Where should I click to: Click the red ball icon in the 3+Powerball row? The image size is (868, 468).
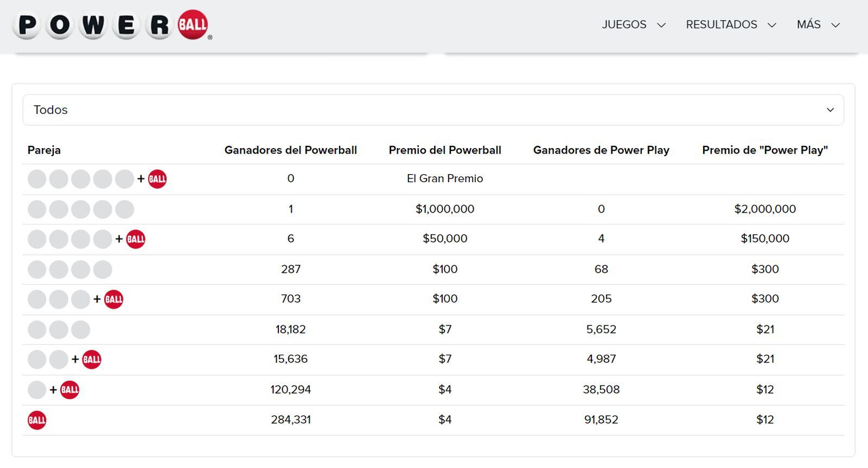coord(114,298)
